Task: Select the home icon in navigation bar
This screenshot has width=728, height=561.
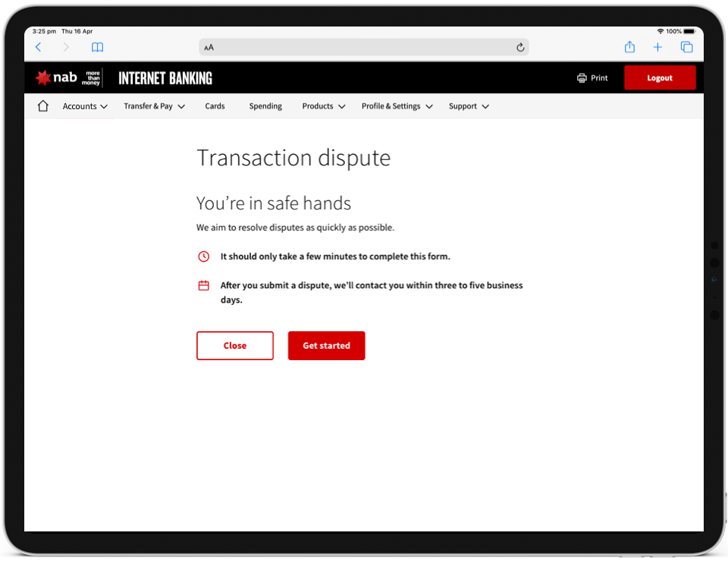Action: click(42, 105)
